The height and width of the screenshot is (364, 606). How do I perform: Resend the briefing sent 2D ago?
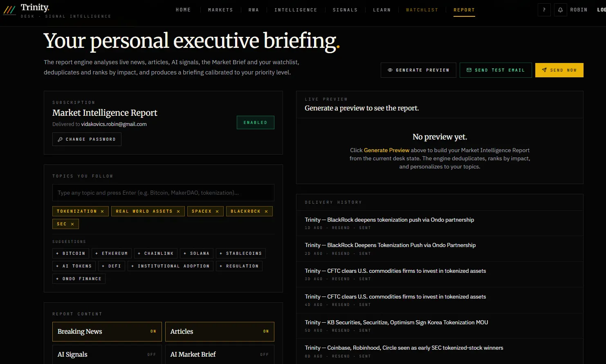[341, 254]
